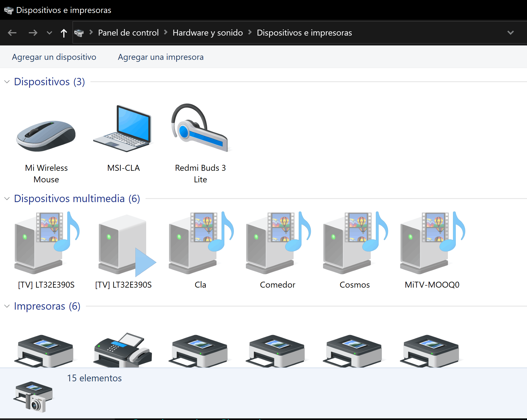Expand the chevron before Panel de control

[x=91, y=32]
